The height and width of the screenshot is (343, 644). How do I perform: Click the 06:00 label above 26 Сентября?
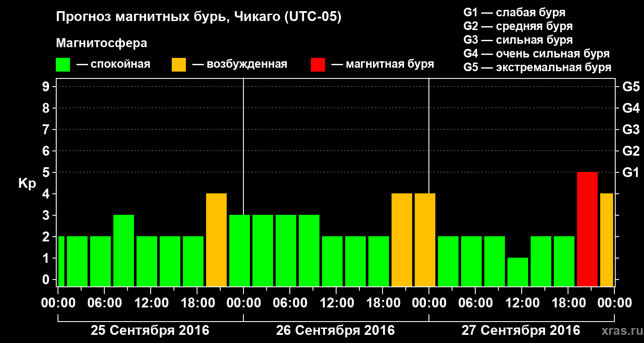pyautogui.click(x=290, y=303)
